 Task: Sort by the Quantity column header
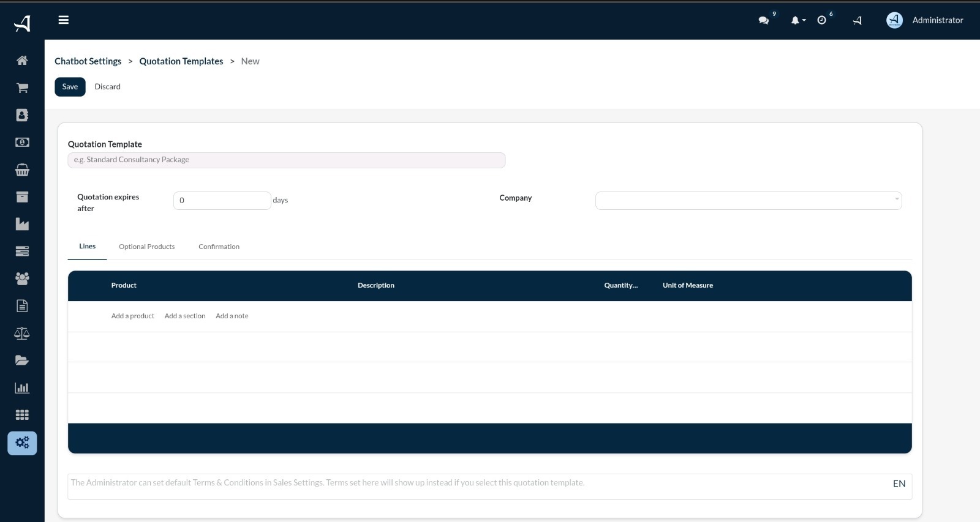[621, 286]
